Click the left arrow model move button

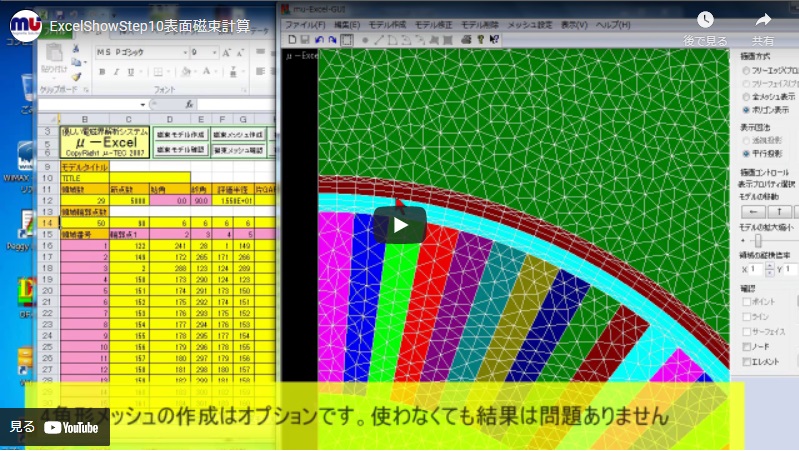coord(753,211)
